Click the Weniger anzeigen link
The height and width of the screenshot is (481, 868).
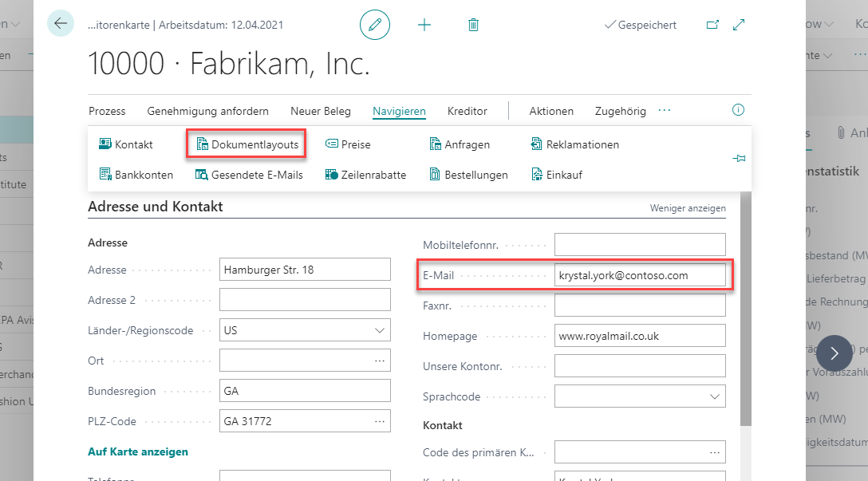click(688, 208)
